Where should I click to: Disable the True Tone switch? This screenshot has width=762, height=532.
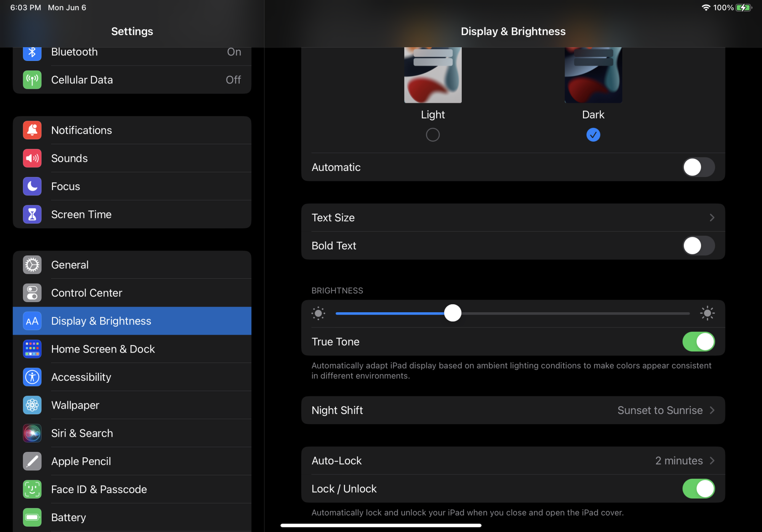pos(698,342)
